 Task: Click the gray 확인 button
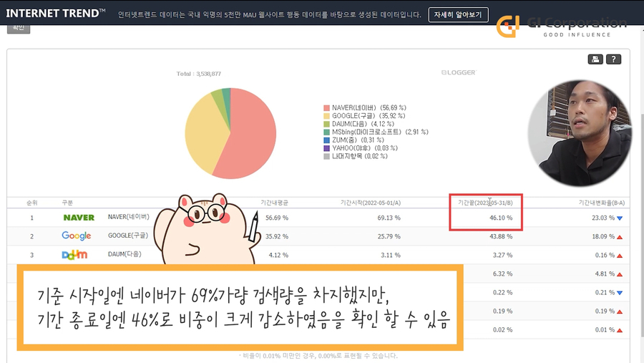pos(19,28)
